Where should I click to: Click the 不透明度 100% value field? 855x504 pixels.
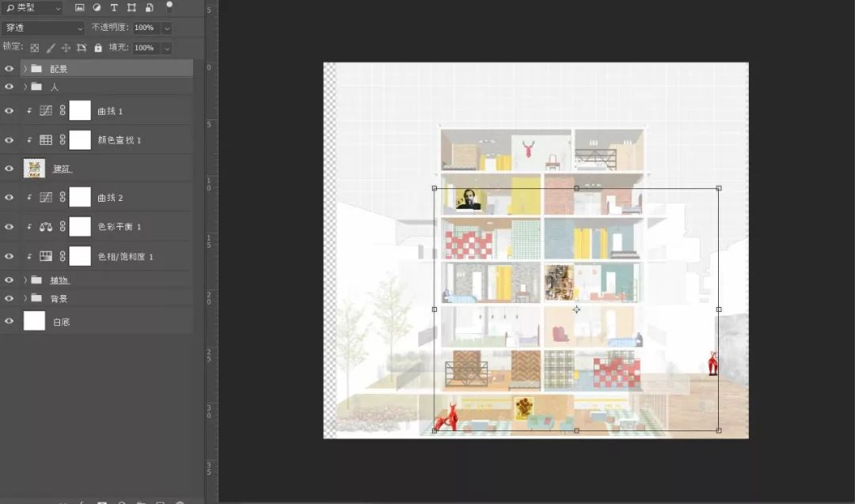coord(146,28)
